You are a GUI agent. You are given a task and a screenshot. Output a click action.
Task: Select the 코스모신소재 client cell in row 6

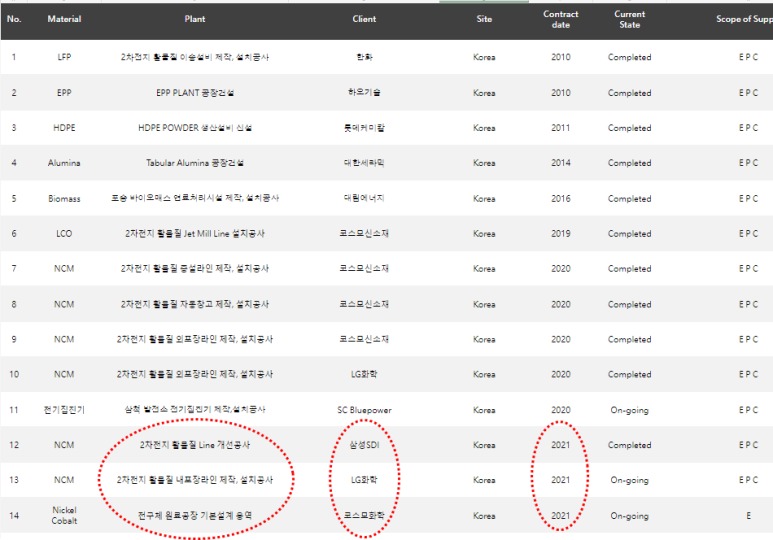click(364, 234)
